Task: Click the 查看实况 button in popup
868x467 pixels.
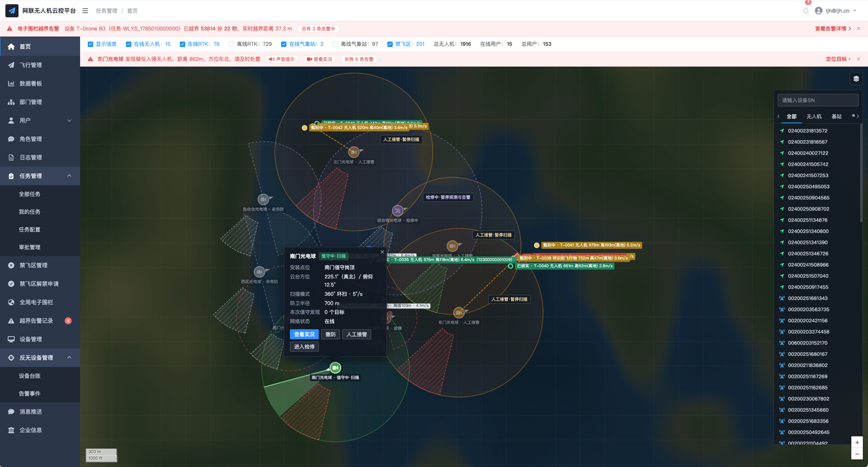Action: pos(304,334)
